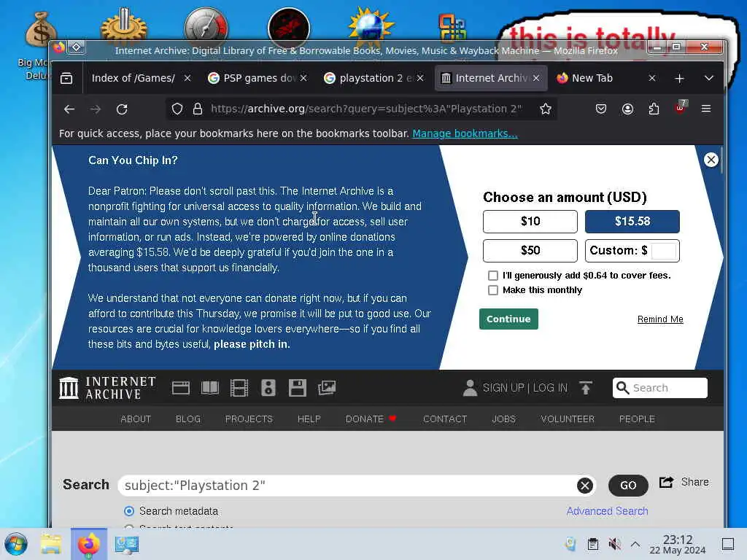Screen dimensions: 747x560
Task: Switch to Index of /Games/ tab
Action: [x=133, y=78]
